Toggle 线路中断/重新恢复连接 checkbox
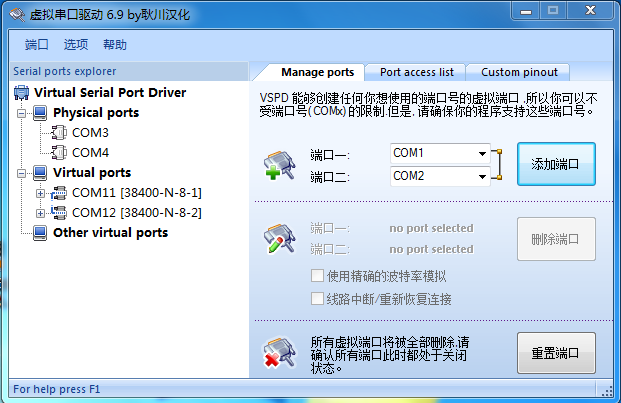 click(x=317, y=298)
